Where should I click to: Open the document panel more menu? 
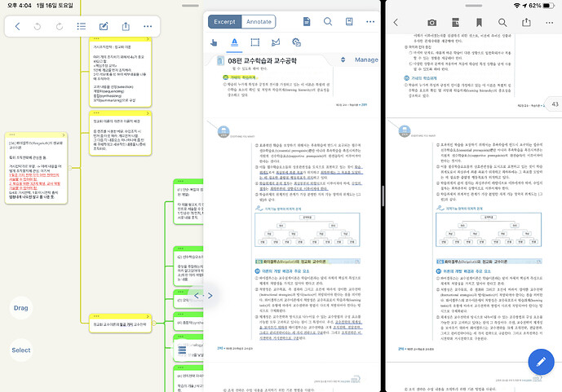click(x=370, y=22)
